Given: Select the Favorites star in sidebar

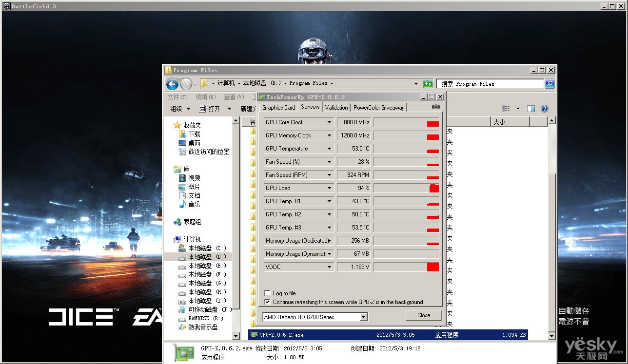Looking at the screenshot, I should coord(177,125).
